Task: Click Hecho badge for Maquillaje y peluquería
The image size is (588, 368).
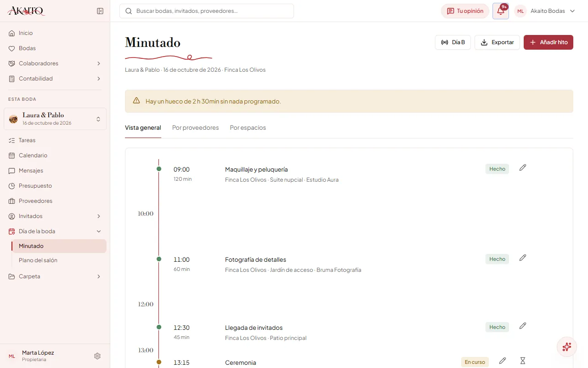Action: click(x=497, y=169)
